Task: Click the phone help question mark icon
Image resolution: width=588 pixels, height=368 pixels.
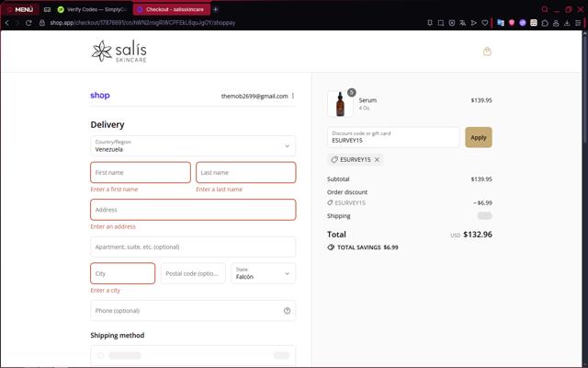Action: click(287, 311)
